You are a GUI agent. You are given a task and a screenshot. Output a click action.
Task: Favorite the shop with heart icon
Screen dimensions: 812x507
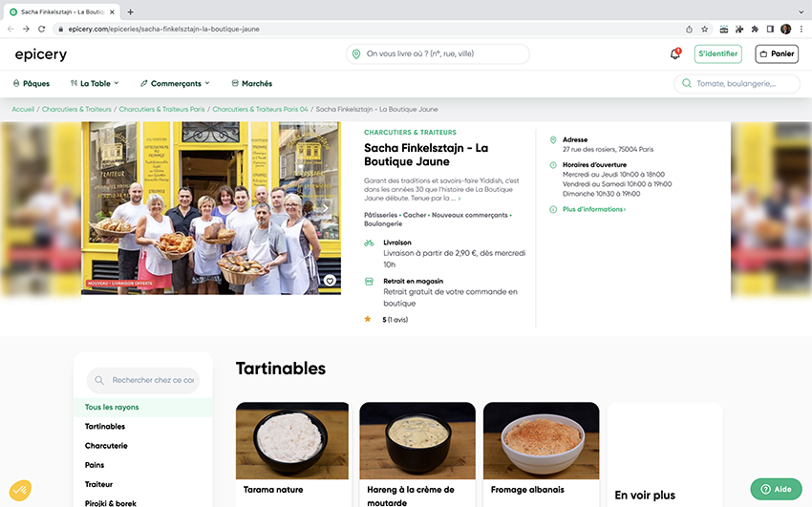click(x=330, y=281)
